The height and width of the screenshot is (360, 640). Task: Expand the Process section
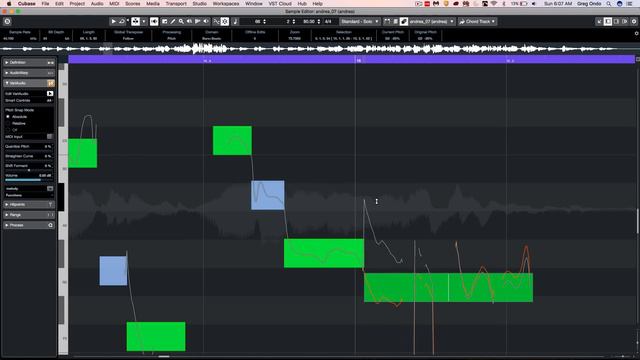tap(29, 225)
